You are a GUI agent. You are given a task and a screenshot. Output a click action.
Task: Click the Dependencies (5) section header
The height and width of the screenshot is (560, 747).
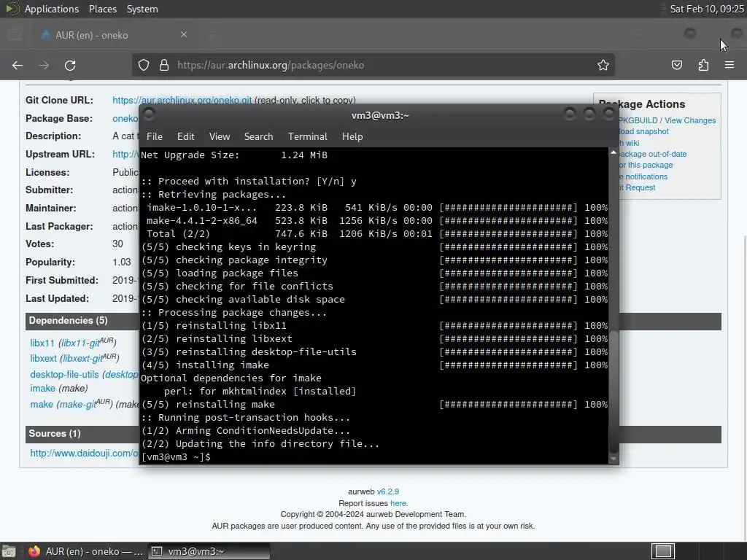point(68,321)
